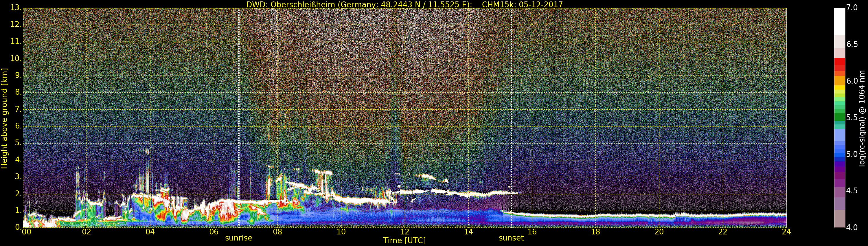Click the '16' time tick label
The image size is (868, 246).
click(x=532, y=232)
